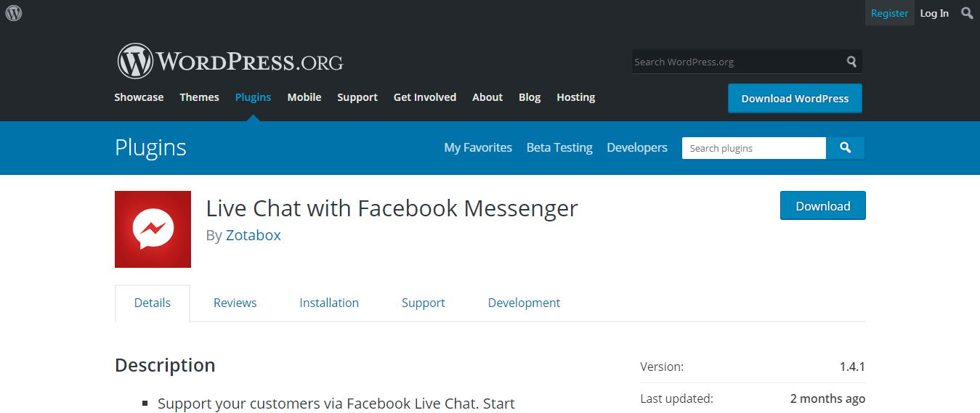Image resolution: width=980 pixels, height=413 pixels.
Task: Visit the About menu item
Action: point(487,97)
